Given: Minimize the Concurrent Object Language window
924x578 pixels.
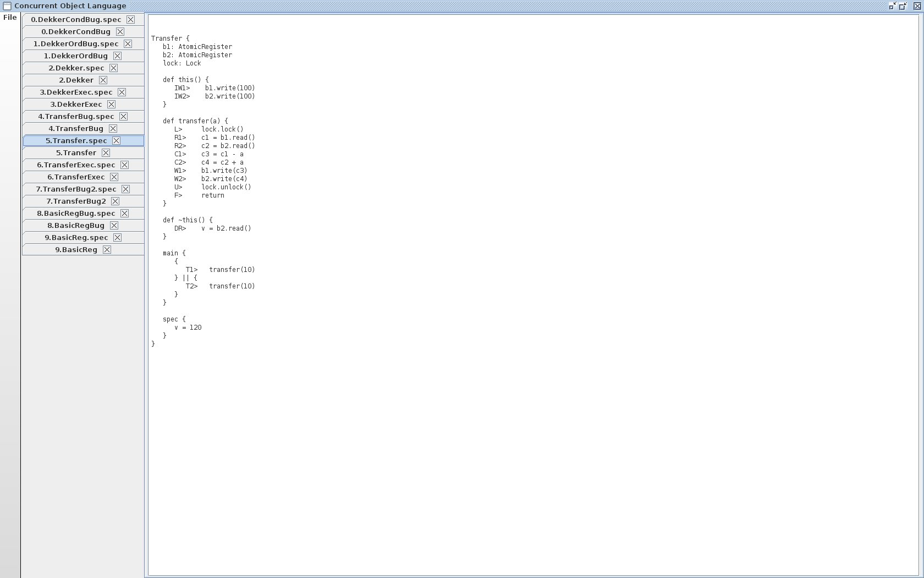Looking at the screenshot, I should click(892, 6).
